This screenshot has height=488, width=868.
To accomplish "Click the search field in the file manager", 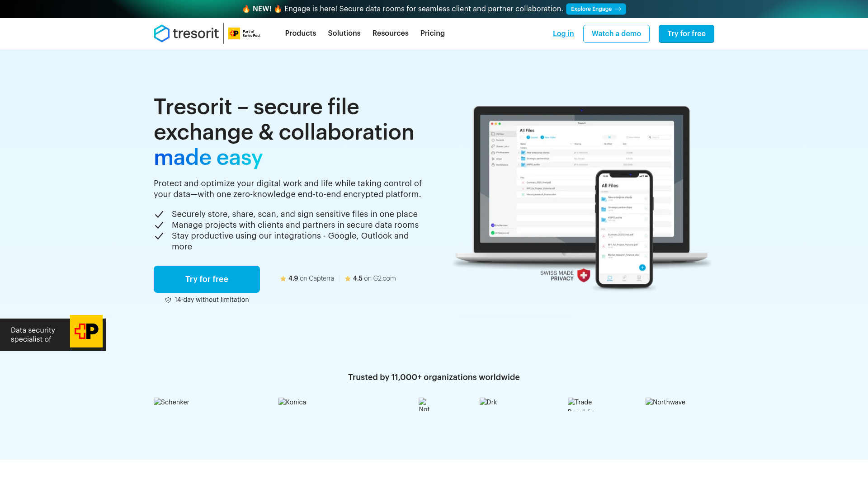I will pyautogui.click(x=659, y=137).
